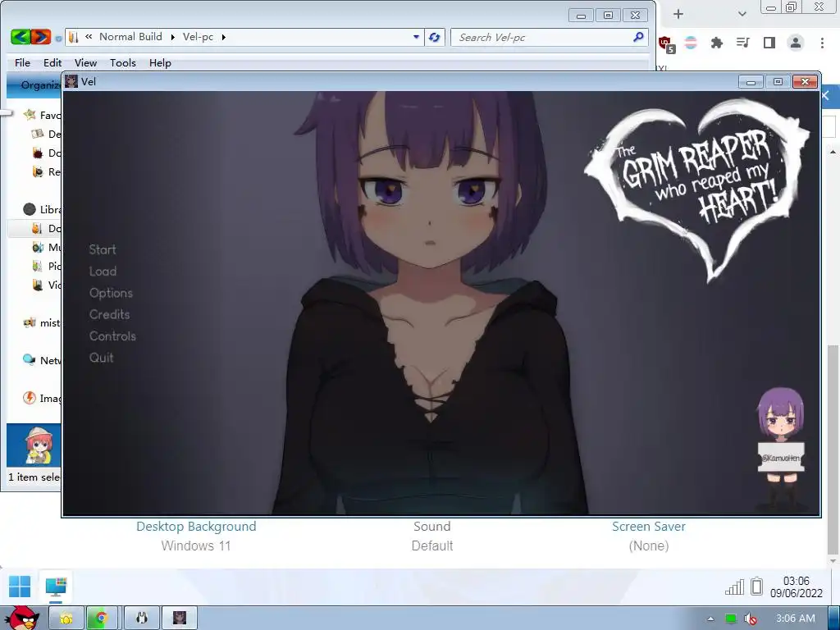840x630 pixels.
Task: Click the refresh icon next to the address bar
Action: (x=435, y=37)
